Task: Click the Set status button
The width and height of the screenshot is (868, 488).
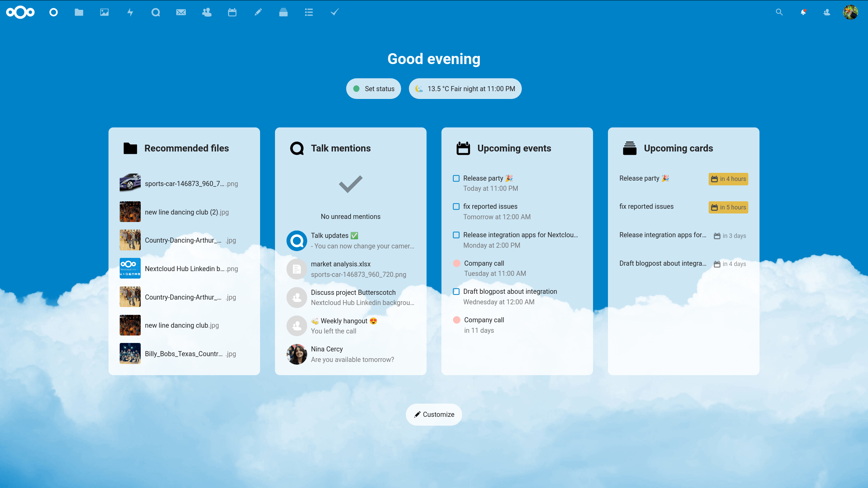Action: (374, 89)
